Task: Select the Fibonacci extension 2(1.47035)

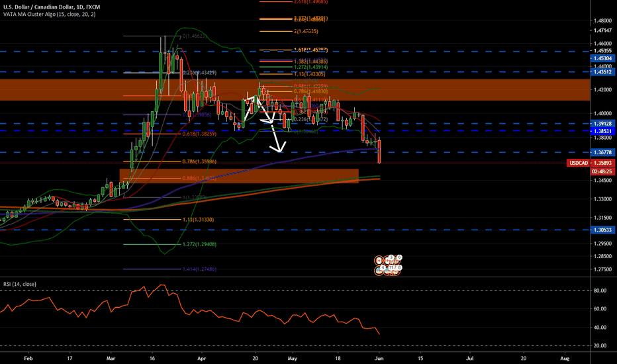Action: pos(306,32)
